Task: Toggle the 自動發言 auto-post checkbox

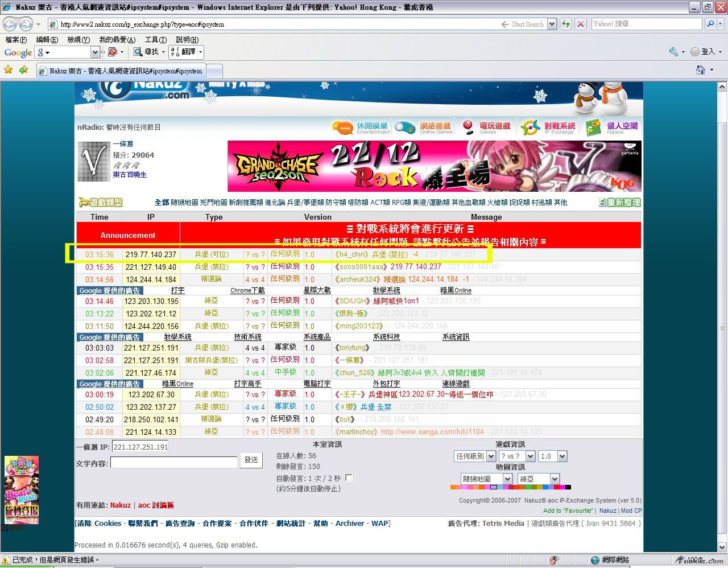Action: pyautogui.click(x=349, y=478)
